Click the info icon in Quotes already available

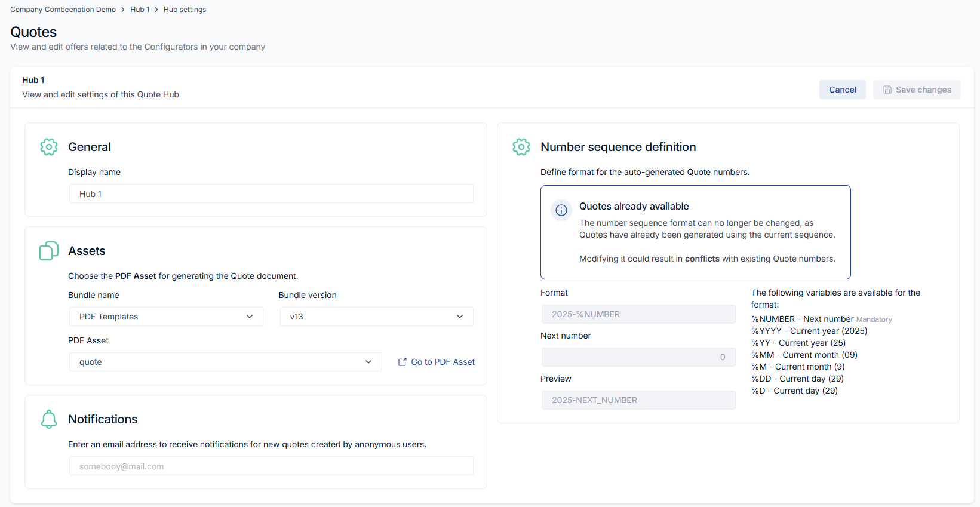click(561, 210)
